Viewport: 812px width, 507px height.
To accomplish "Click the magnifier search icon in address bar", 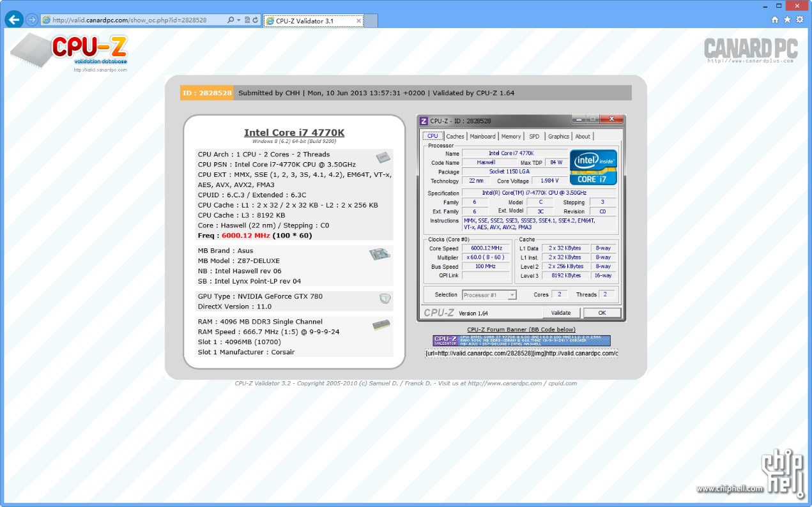I will pos(230,20).
